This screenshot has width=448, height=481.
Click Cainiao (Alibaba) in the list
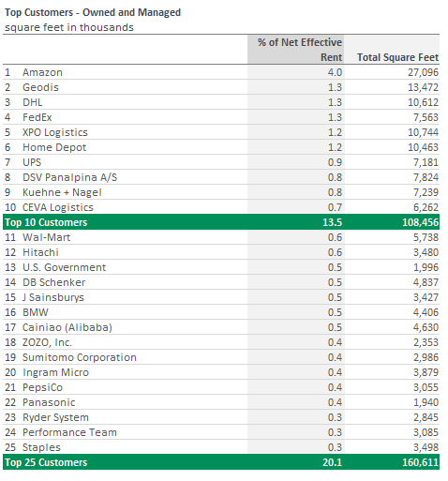click(67, 327)
